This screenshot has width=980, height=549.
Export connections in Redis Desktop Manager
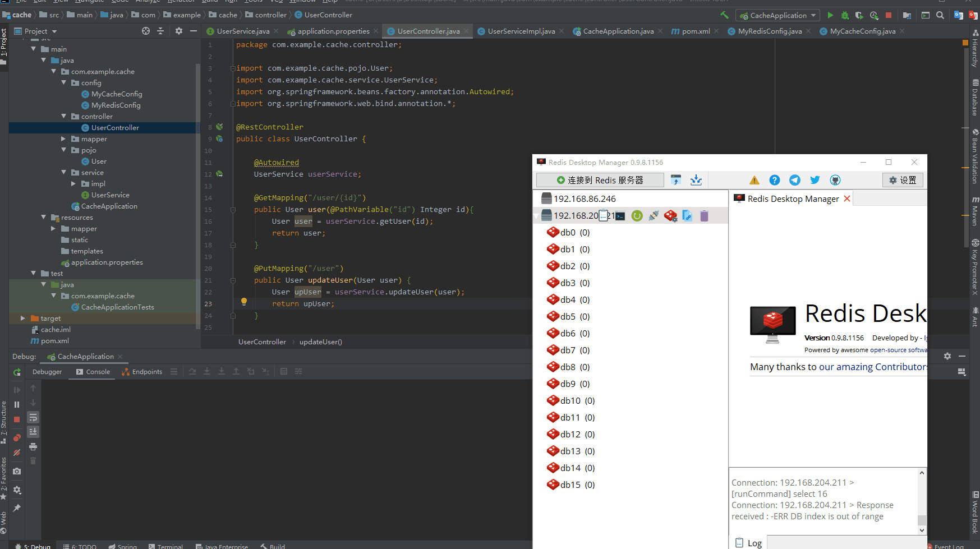(696, 180)
